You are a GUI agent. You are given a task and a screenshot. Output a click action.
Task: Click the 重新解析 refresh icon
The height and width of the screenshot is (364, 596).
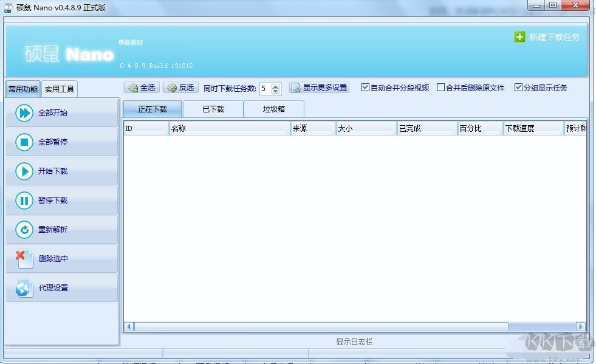pos(24,230)
